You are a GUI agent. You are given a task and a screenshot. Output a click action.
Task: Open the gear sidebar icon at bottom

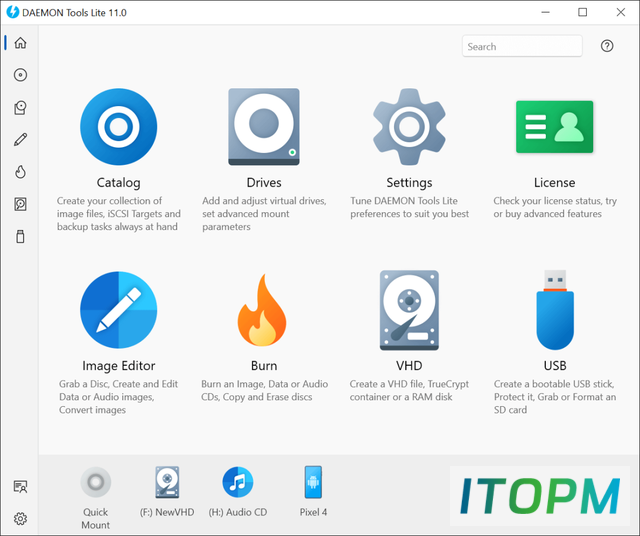[20, 519]
